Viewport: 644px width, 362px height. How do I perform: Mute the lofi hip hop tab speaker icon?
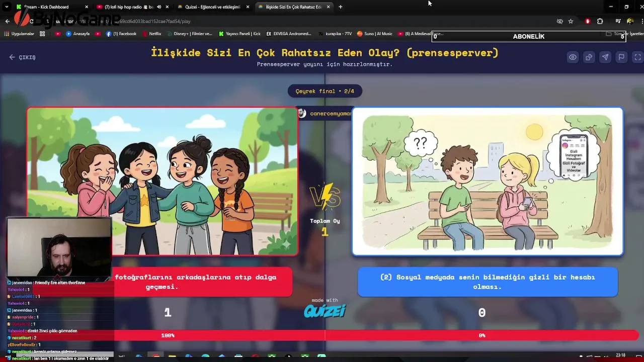coord(159,7)
